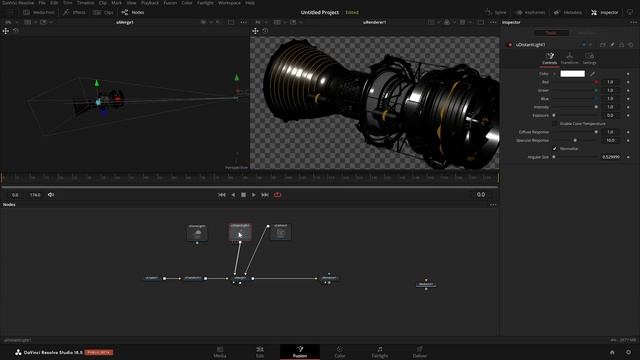The width and height of the screenshot is (640, 360).
Task: Toggle uDistantLight1 enable dot in Inspector
Action: pyautogui.click(x=509, y=45)
